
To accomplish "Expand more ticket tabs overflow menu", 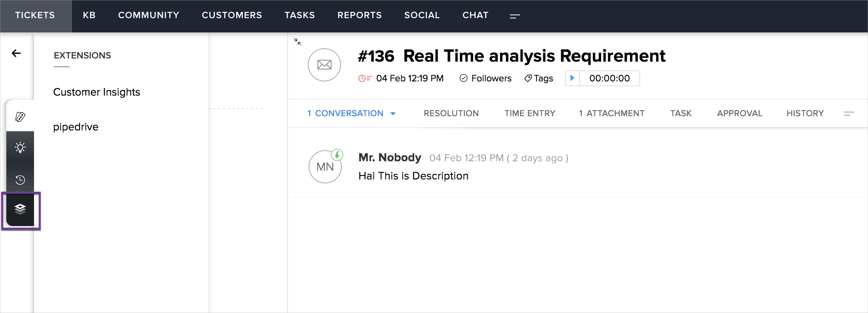I will [x=849, y=114].
